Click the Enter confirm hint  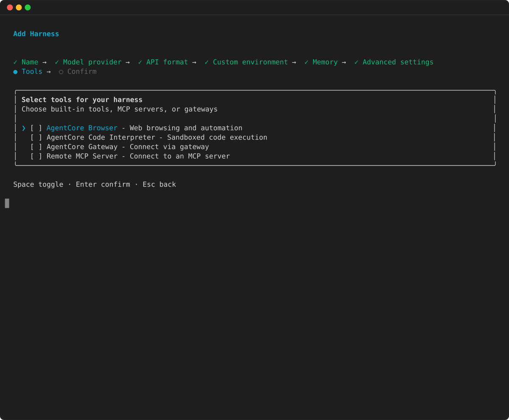103,185
